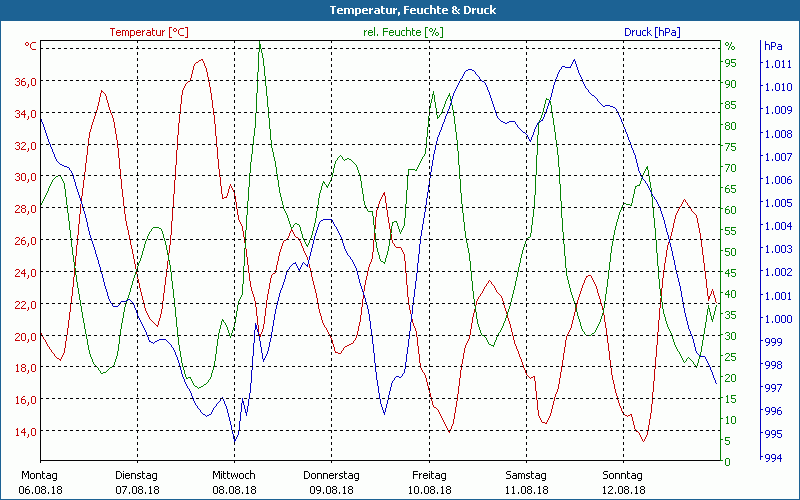Select the Samstag 11.08.18 date label
This screenshot has width=800, height=500.
[x=526, y=482]
